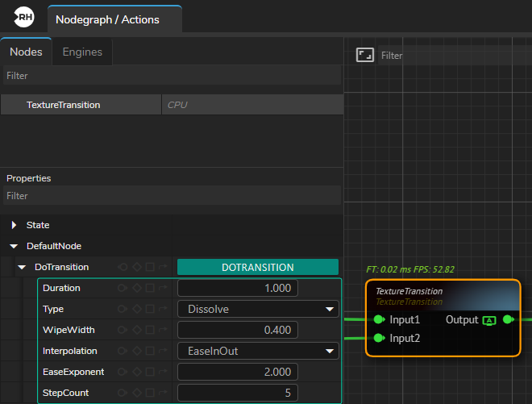Toggle the square box on Type row
This screenshot has width=532, height=404.
[150, 310]
